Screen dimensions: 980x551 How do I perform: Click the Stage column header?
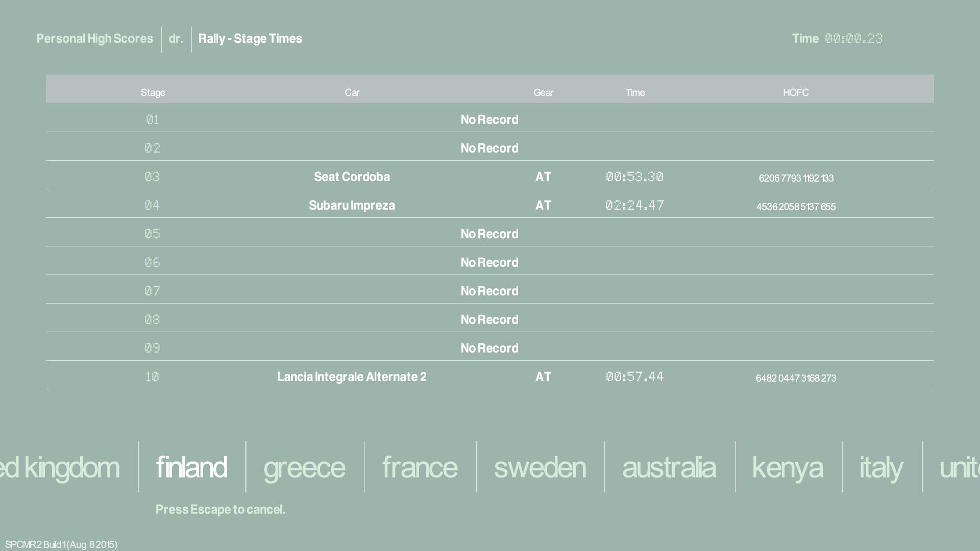[153, 92]
